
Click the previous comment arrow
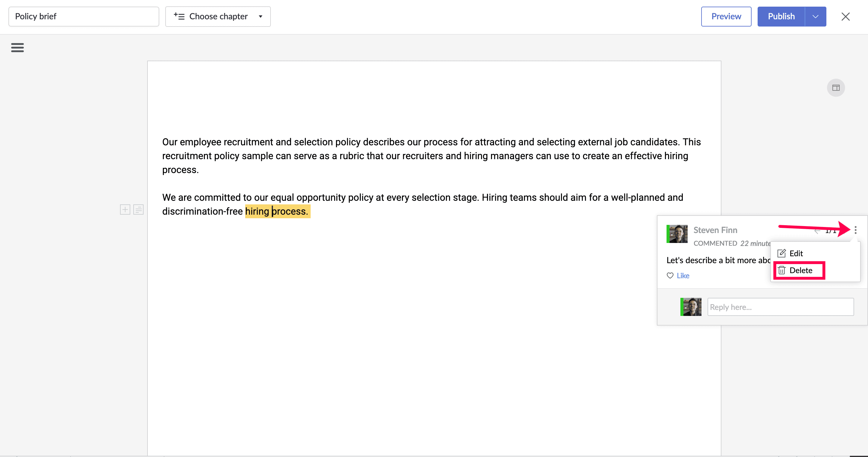tap(817, 231)
